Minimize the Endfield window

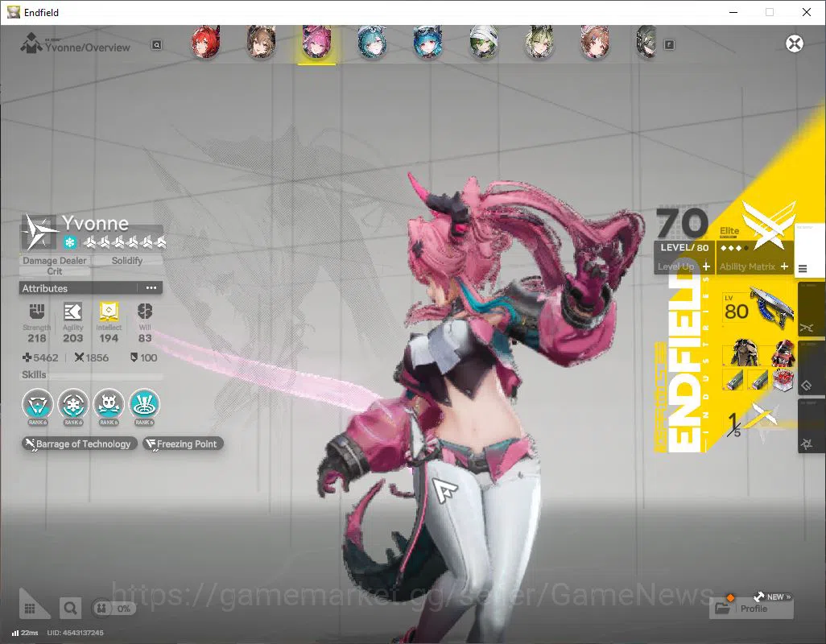tap(733, 12)
